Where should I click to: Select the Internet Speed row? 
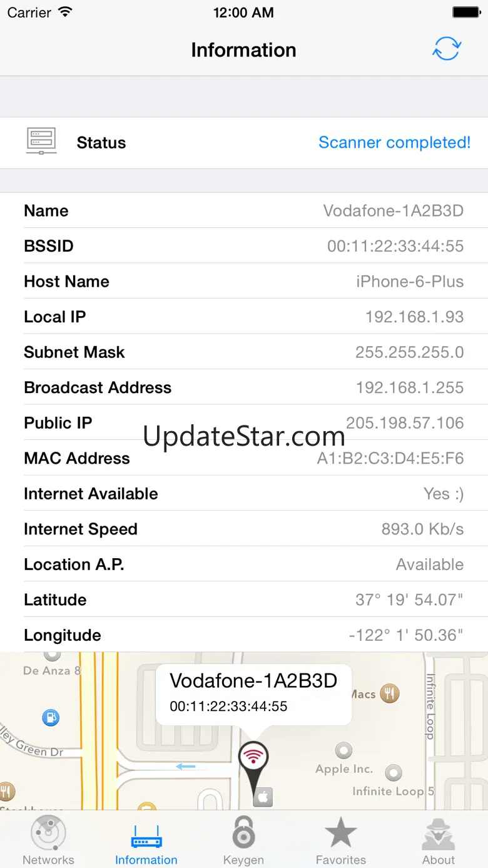click(244, 529)
